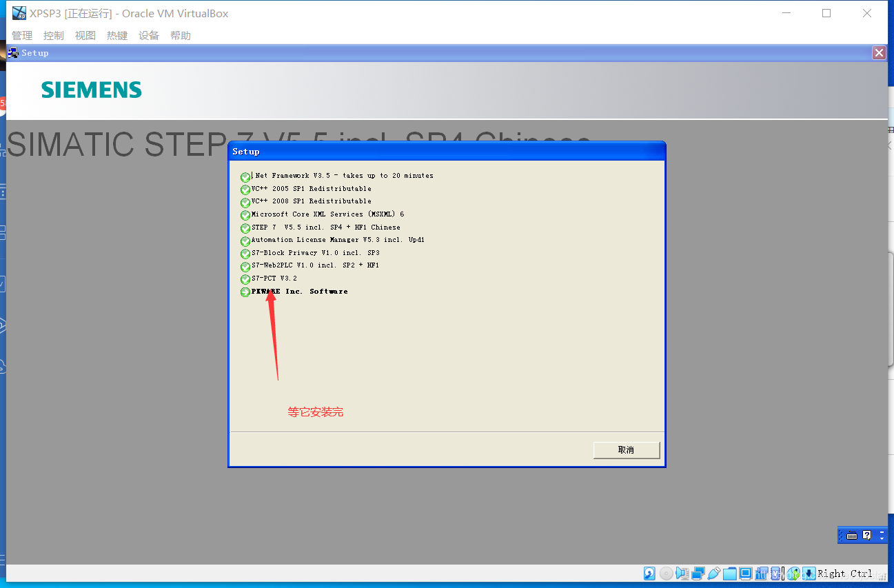Click the 取消 button in the Setup dialog
This screenshot has height=588, width=894.
tap(627, 449)
